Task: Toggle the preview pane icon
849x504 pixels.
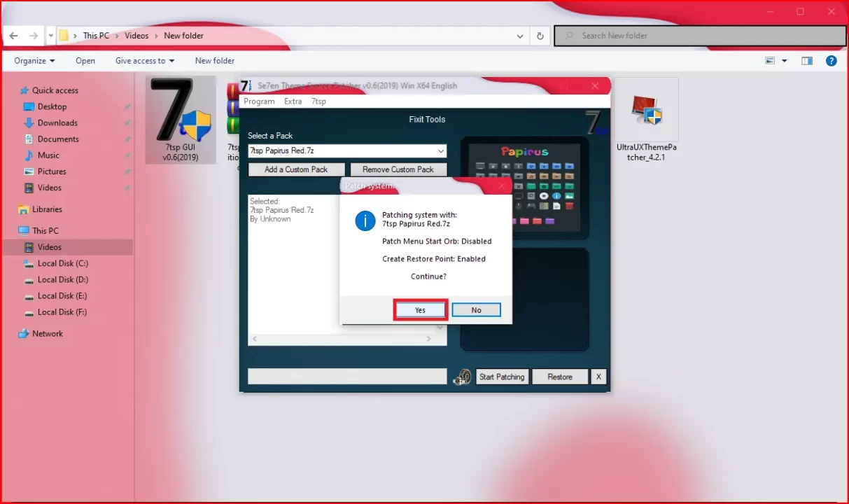Action: tap(807, 61)
